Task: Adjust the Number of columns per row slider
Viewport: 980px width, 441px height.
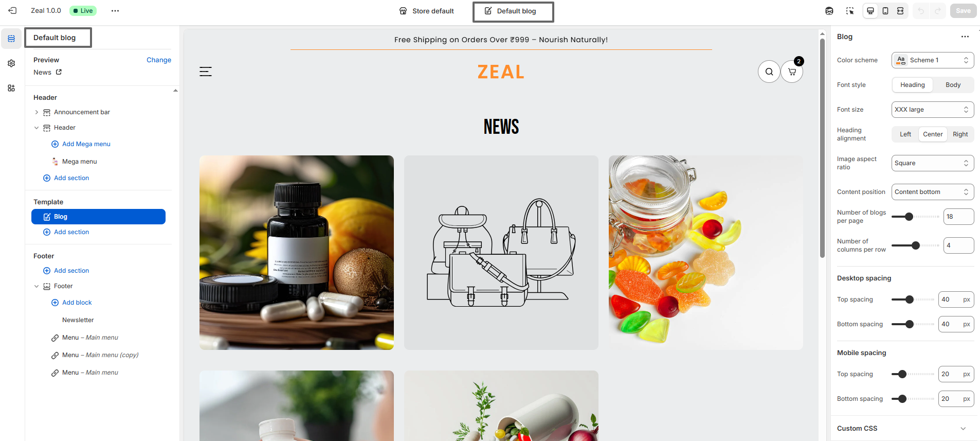Action: 916,245
